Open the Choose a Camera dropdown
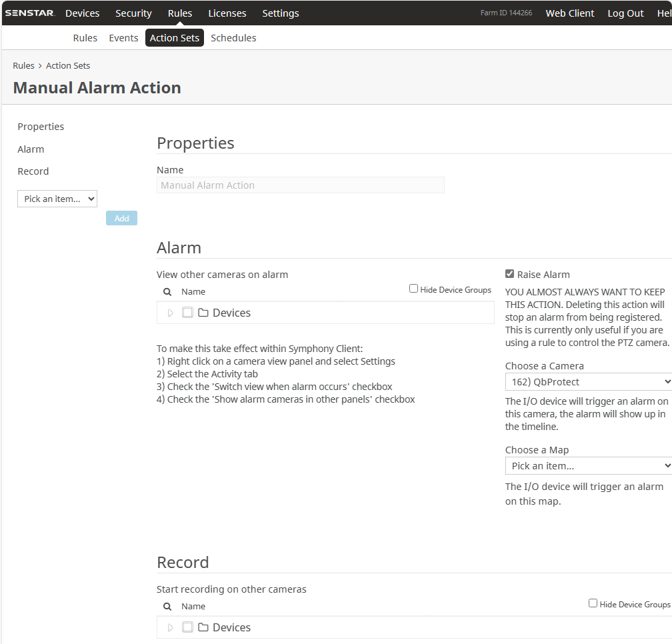Viewport: 672px width, 644px height. pos(588,382)
